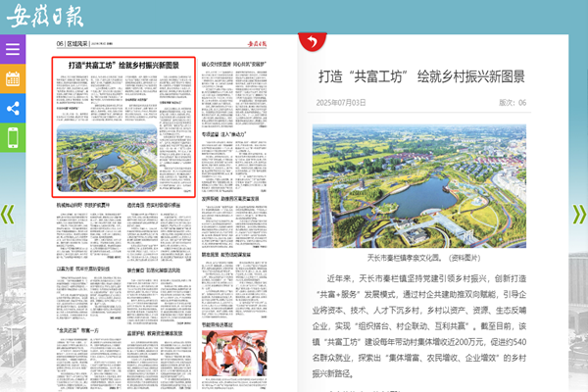Open the purple hamburger menu button
588x392 pixels.
click(13, 49)
